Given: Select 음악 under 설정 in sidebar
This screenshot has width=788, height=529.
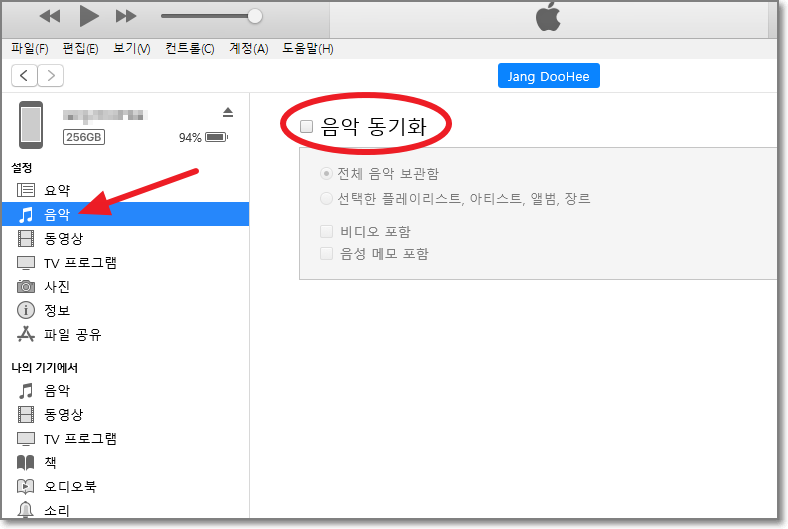Looking at the screenshot, I should (125, 214).
